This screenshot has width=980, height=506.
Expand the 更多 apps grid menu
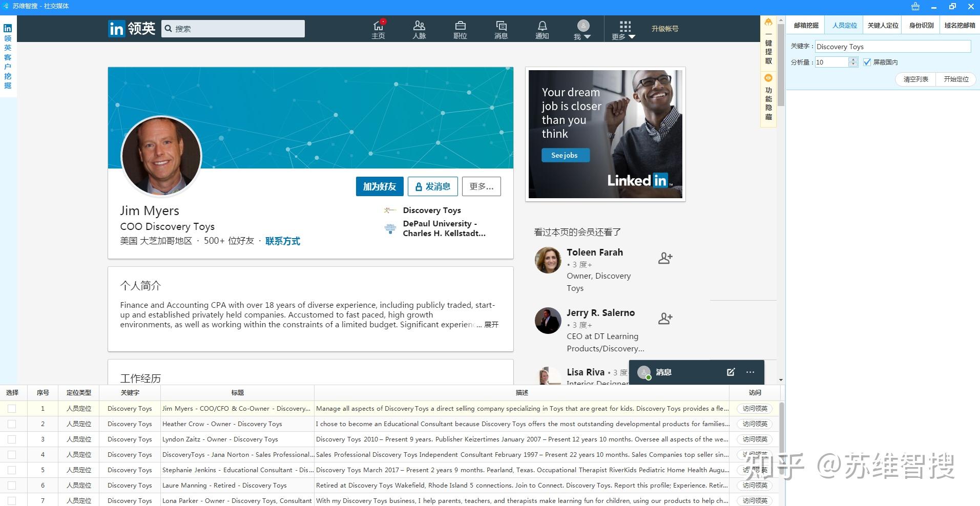[x=623, y=30]
